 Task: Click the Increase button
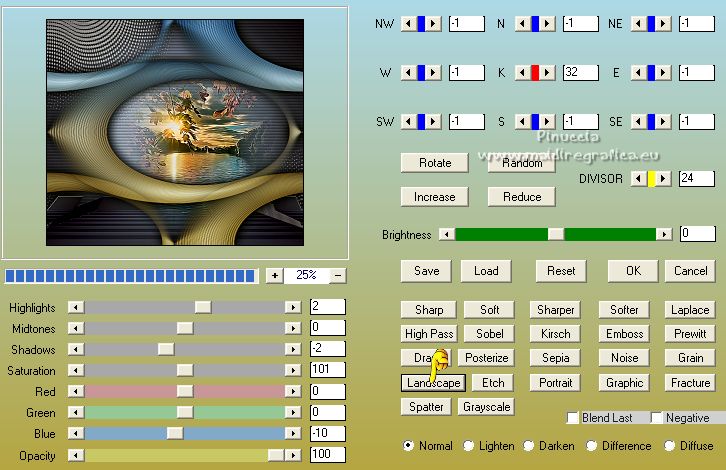435,197
